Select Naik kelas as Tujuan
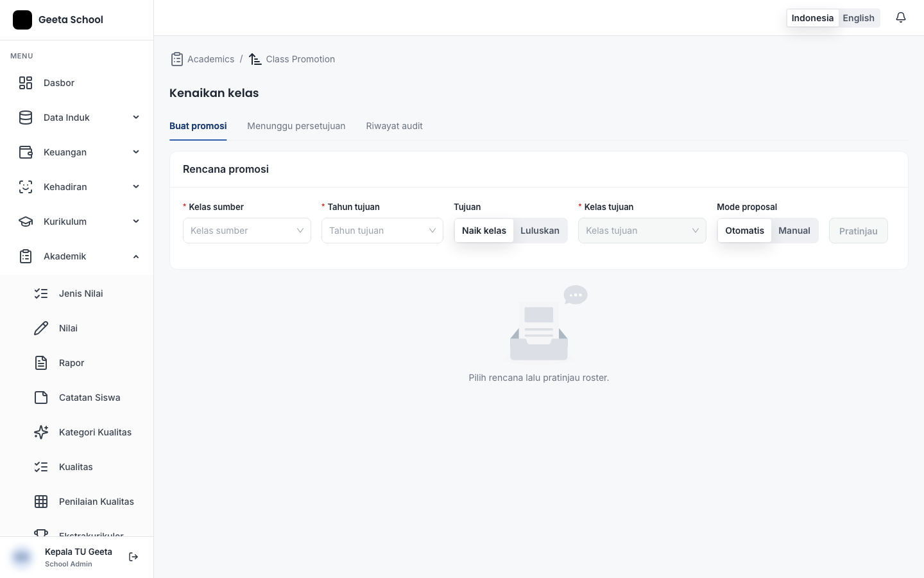This screenshot has height=578, width=924. pyautogui.click(x=484, y=231)
